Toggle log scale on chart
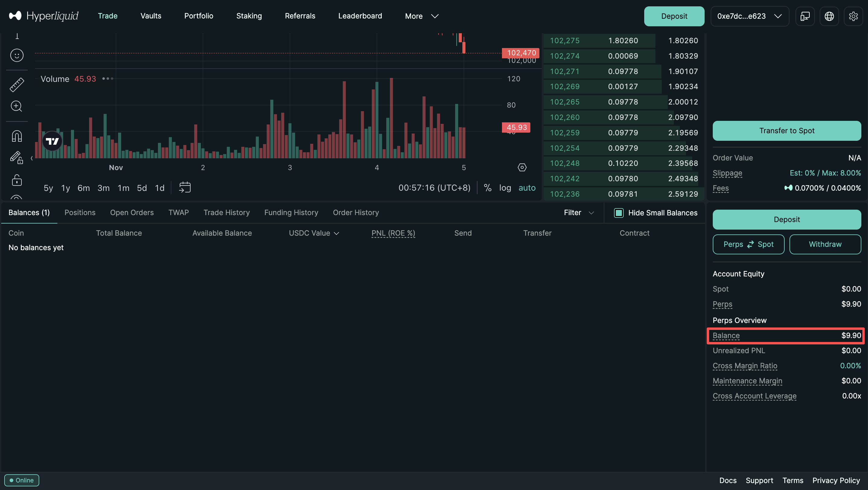 (505, 188)
